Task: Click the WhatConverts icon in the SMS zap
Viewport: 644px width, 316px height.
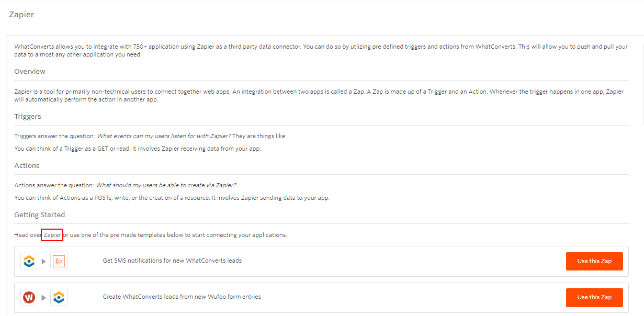Action: [29, 261]
